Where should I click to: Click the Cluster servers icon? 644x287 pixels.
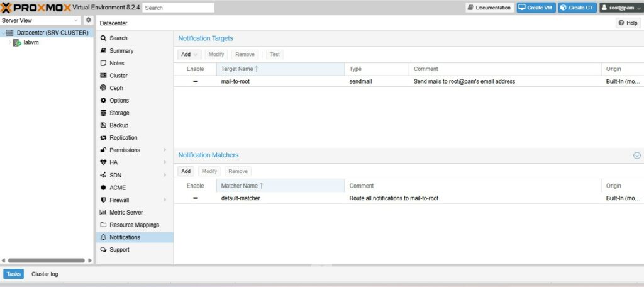pyautogui.click(x=103, y=76)
